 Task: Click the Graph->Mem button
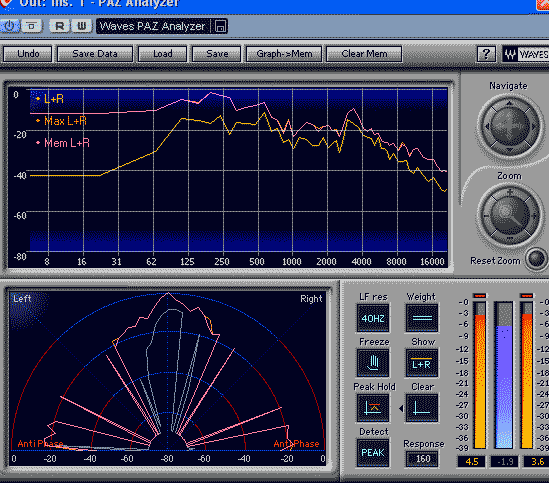point(284,54)
